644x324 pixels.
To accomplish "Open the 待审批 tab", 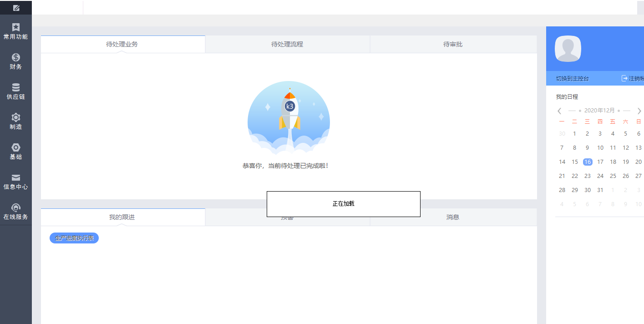I will pyautogui.click(x=453, y=44).
